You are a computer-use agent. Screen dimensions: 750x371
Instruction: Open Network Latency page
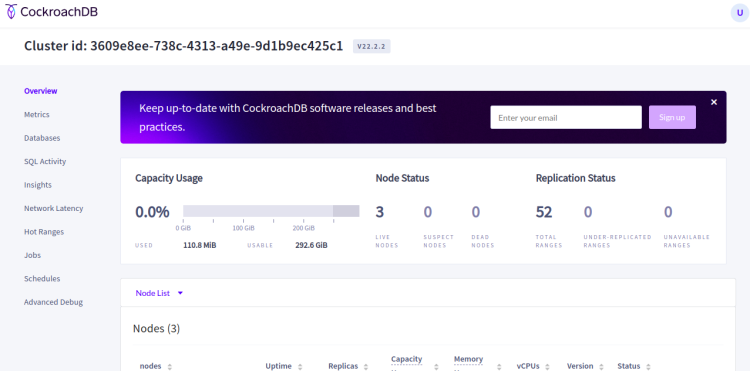(x=54, y=208)
